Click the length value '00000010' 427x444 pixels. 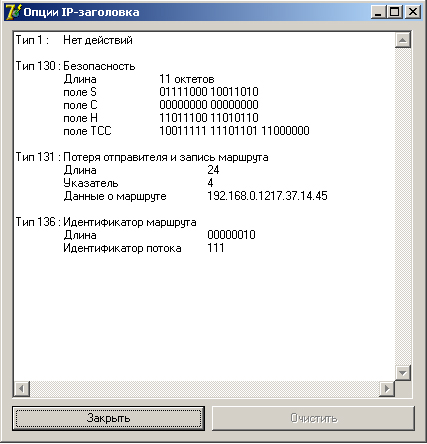coord(231,235)
